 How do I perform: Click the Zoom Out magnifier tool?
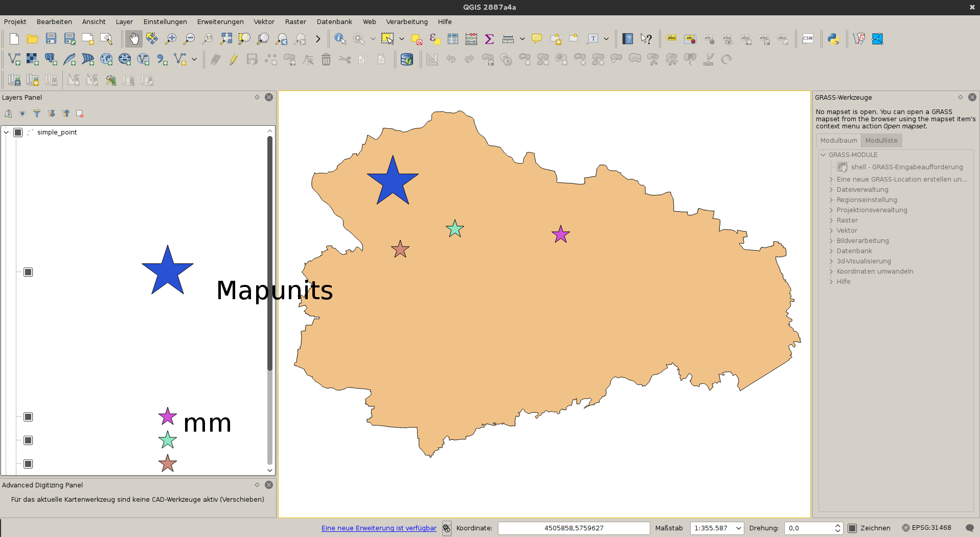tap(189, 39)
